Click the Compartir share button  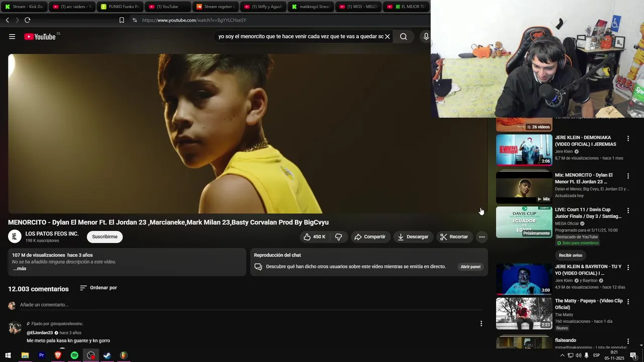(370, 237)
